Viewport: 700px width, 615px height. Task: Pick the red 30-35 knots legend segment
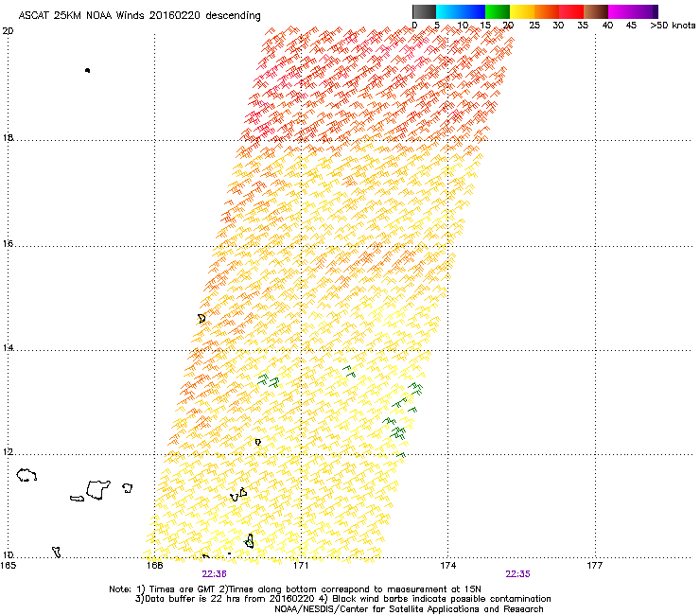coord(571,11)
